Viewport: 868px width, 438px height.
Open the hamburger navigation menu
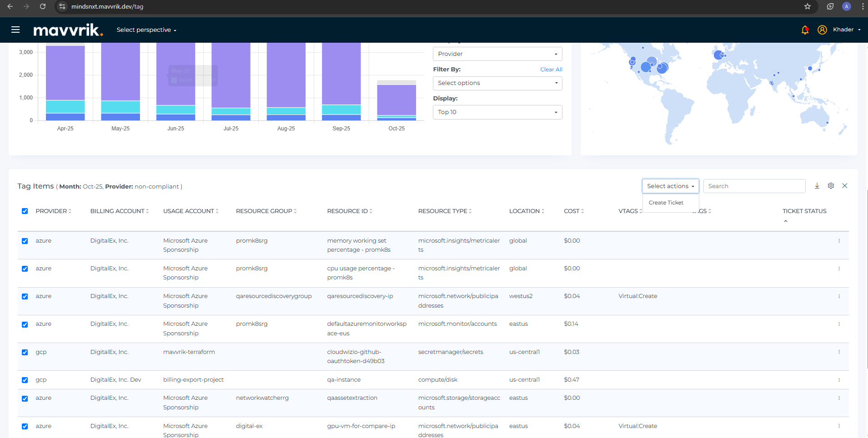tap(15, 30)
